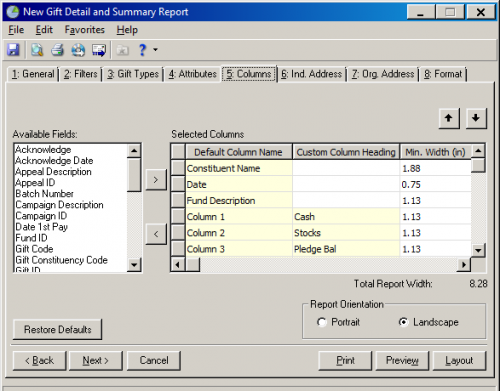Open the Edit menu
The image size is (500, 391).
(44, 30)
